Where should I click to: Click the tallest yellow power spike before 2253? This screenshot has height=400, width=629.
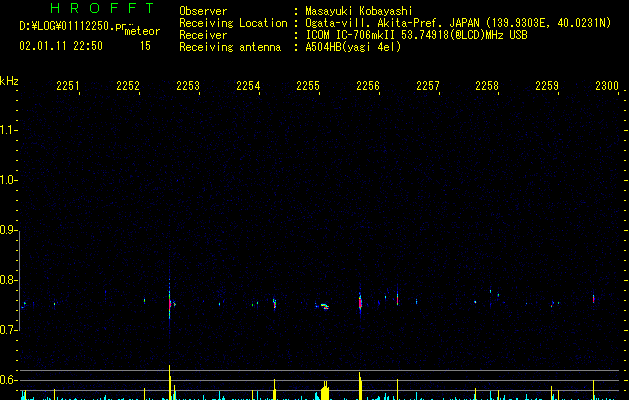click(170, 382)
